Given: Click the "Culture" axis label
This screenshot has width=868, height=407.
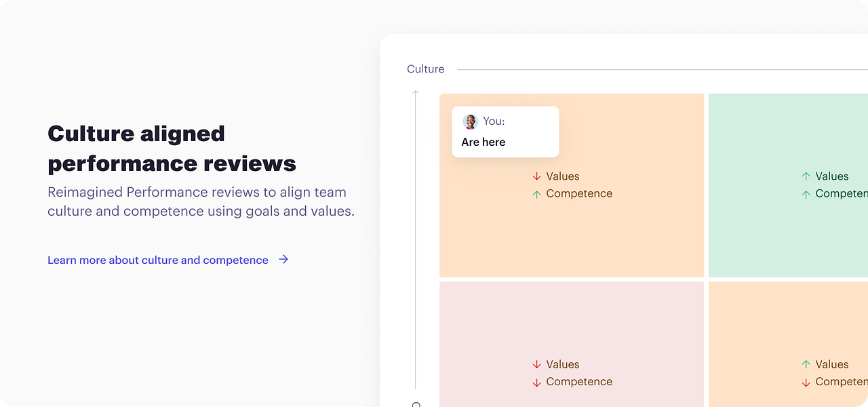Looking at the screenshot, I should (x=425, y=69).
